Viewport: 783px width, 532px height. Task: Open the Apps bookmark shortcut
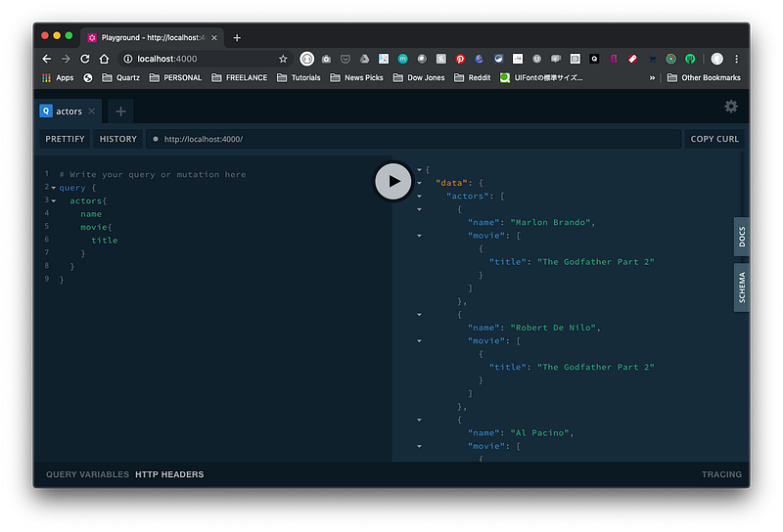click(x=58, y=78)
